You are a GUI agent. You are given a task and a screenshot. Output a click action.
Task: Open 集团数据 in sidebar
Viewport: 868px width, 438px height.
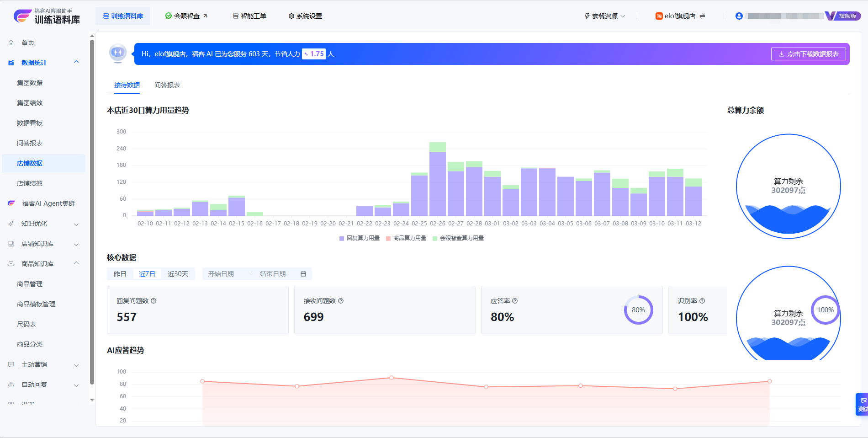(x=30, y=83)
